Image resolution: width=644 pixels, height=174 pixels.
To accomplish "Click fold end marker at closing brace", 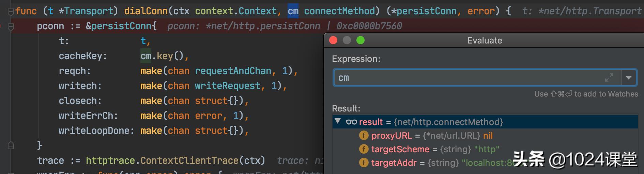I will click(x=11, y=145).
